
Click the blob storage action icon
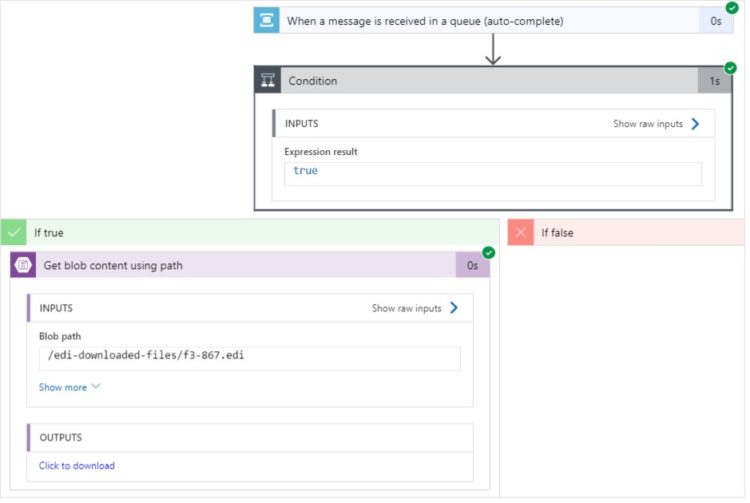click(x=23, y=265)
